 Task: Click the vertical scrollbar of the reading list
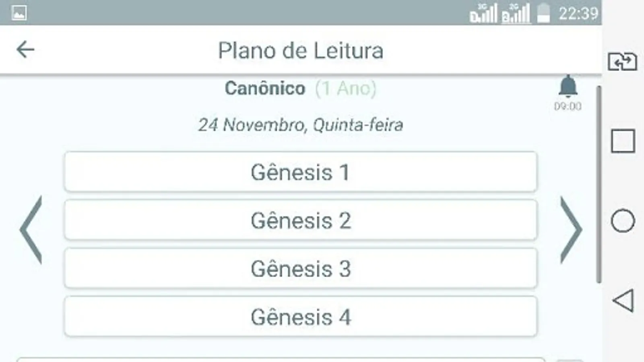[x=599, y=184]
